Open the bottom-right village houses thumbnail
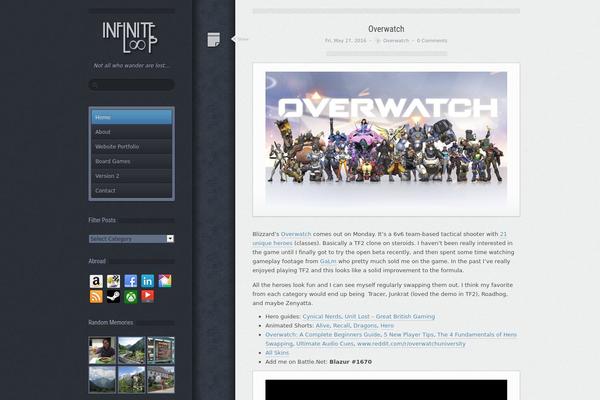This screenshot has height=400, width=600. tap(161, 380)
